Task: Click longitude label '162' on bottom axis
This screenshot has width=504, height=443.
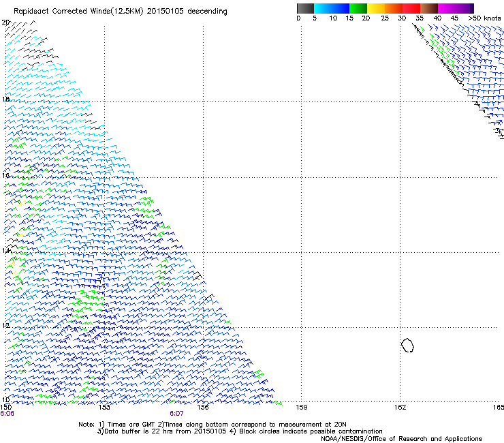Action: 400,408
